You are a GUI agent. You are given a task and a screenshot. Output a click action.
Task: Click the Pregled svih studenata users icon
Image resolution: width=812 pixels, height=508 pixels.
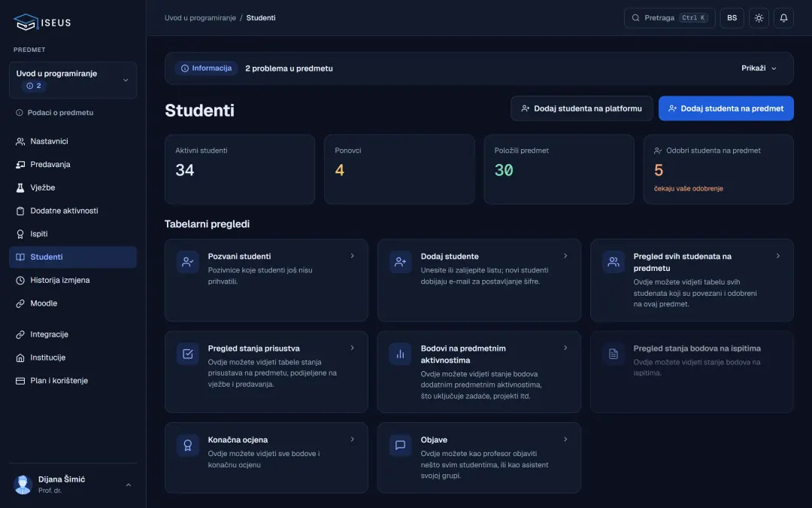614,262
